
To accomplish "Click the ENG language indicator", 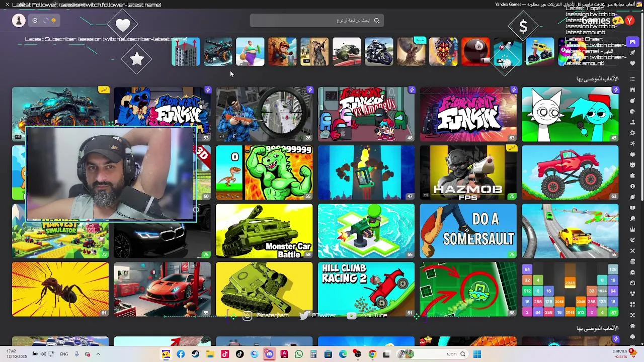I will point(64,354).
